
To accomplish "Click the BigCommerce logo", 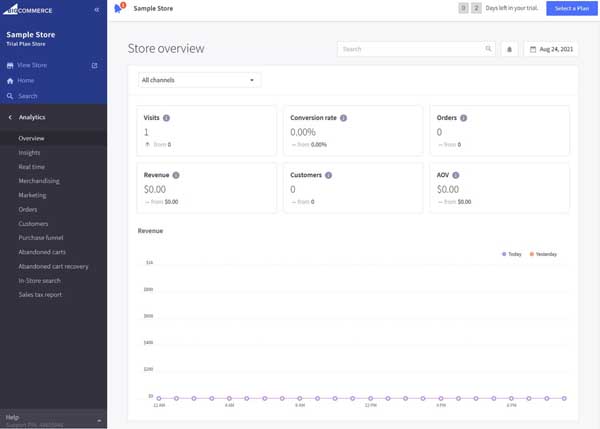I will (28, 10).
